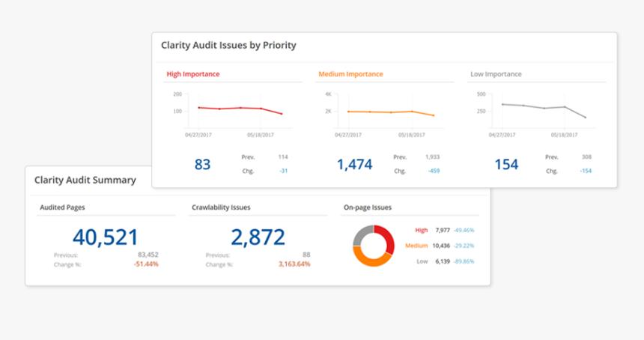The image size is (644, 340).
Task: Click the 05/18/2017 date on Medium Importance chart
Action: coord(412,135)
